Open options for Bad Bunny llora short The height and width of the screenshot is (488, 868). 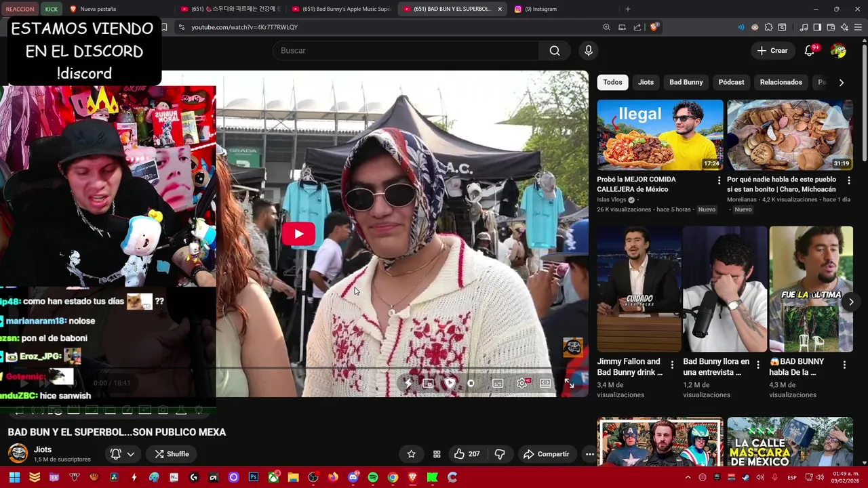pos(758,365)
